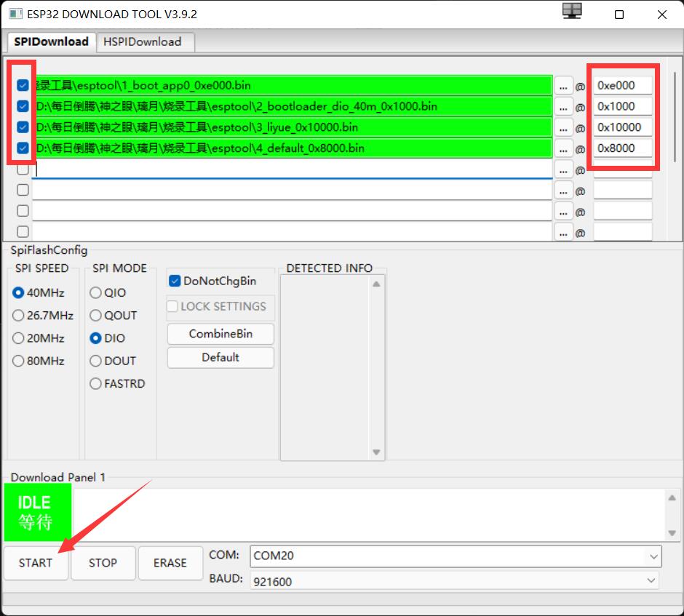The height and width of the screenshot is (616, 684).
Task: Select FASTRD SPI mode
Action: (x=117, y=383)
